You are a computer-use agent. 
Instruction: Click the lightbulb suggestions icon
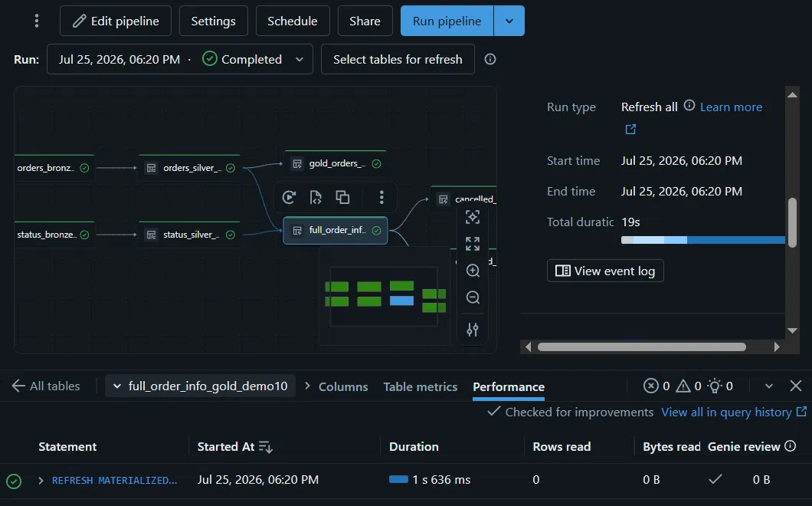(x=715, y=386)
